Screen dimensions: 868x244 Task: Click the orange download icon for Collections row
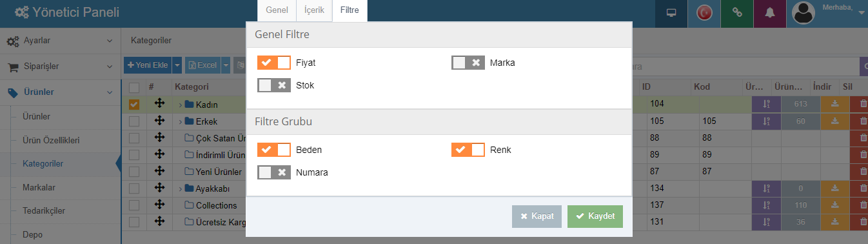pos(834,205)
